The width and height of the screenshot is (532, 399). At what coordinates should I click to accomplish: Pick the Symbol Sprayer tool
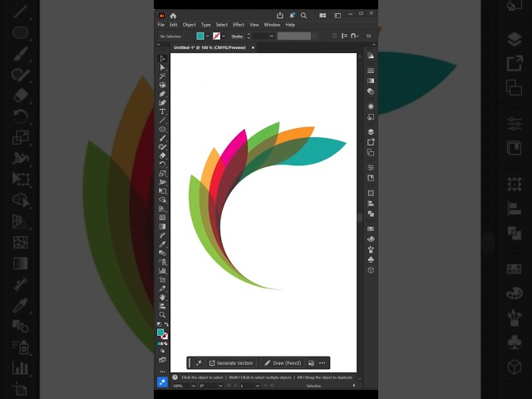click(x=163, y=262)
